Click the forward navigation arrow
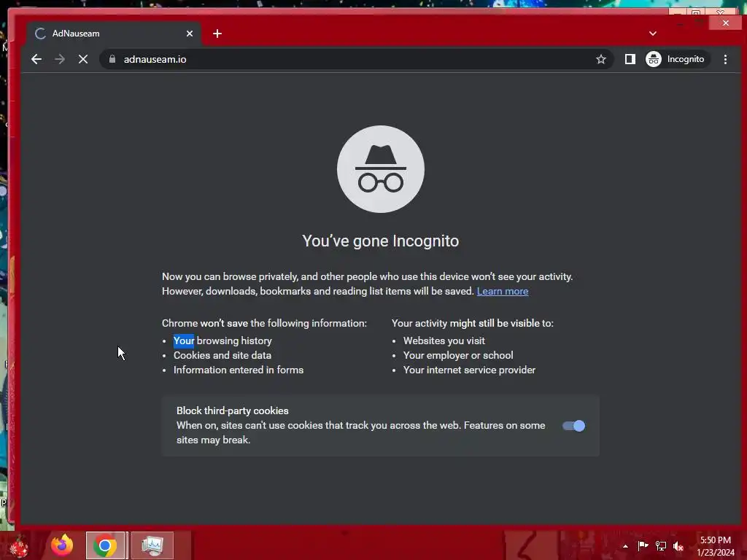This screenshot has height=560, width=747. click(60, 59)
